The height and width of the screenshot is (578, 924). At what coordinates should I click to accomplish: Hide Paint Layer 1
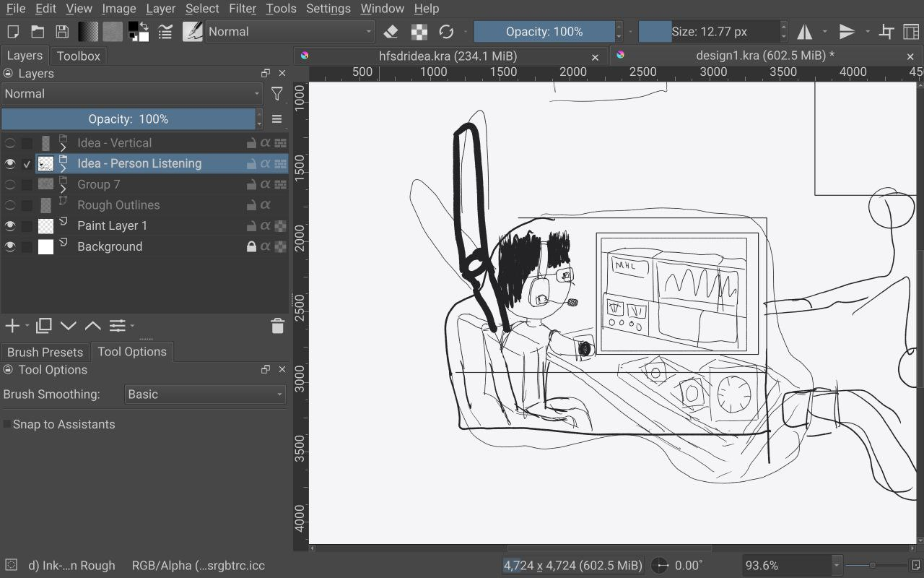tap(10, 226)
